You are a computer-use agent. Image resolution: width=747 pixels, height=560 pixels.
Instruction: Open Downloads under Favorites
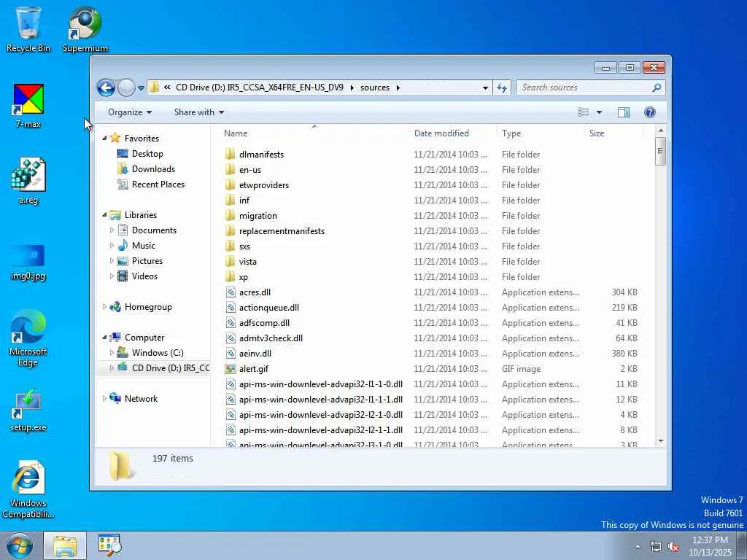click(153, 169)
